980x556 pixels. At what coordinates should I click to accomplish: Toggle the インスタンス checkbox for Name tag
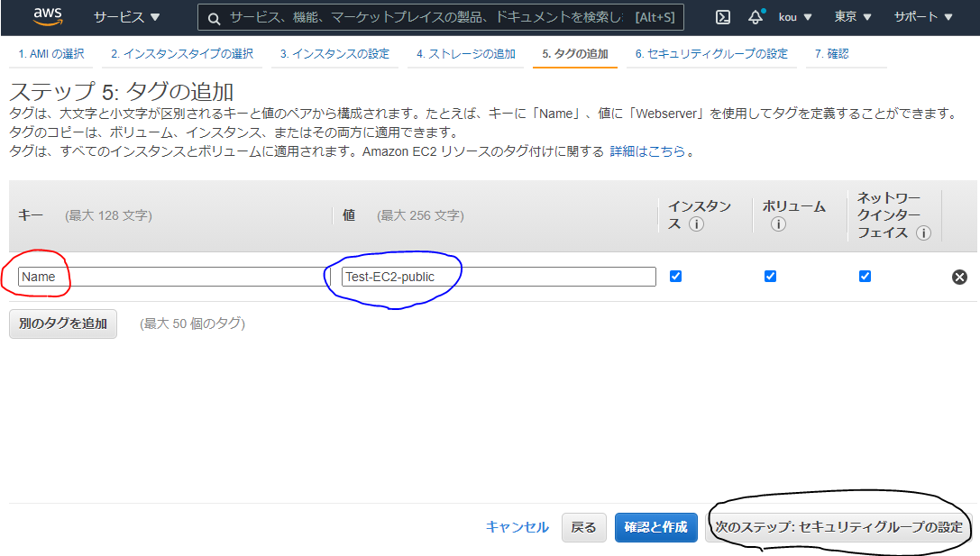(x=675, y=276)
